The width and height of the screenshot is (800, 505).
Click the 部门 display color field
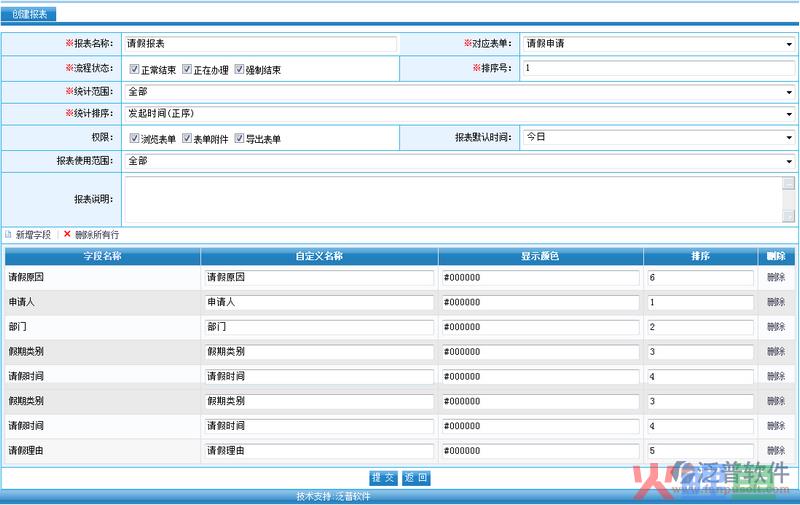(x=540, y=327)
